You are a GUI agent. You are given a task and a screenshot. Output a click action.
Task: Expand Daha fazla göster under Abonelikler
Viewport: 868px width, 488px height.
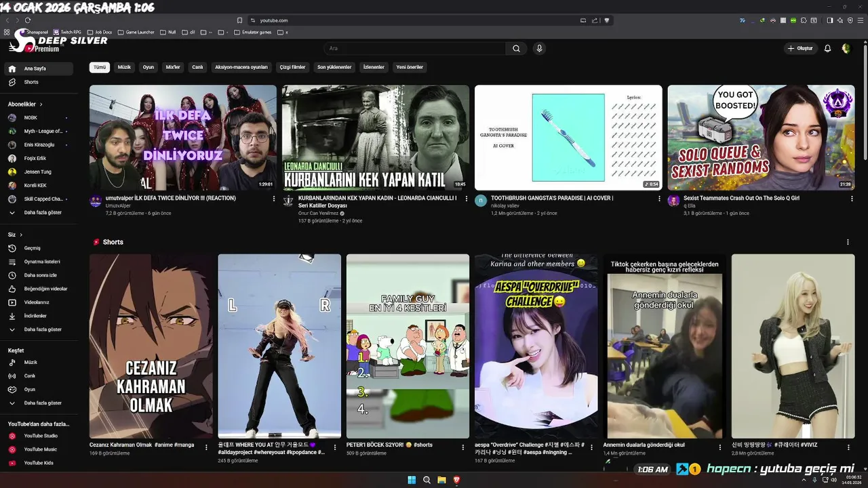pyautogui.click(x=38, y=213)
